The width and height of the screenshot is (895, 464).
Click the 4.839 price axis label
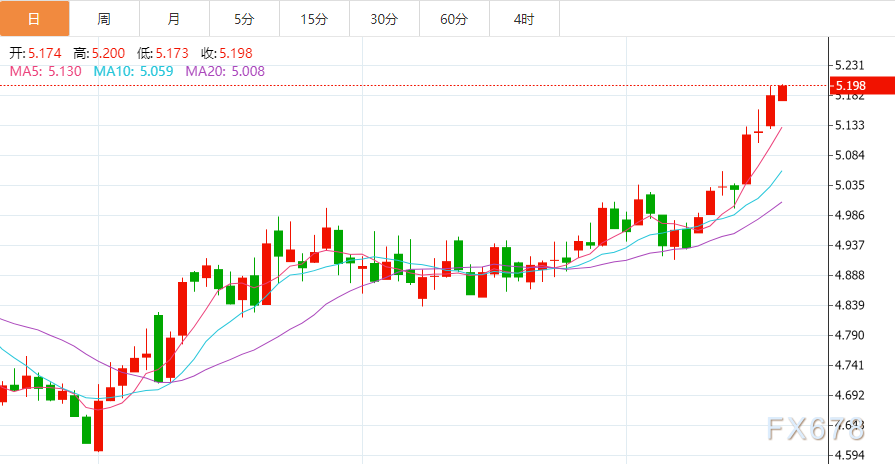[850, 305]
